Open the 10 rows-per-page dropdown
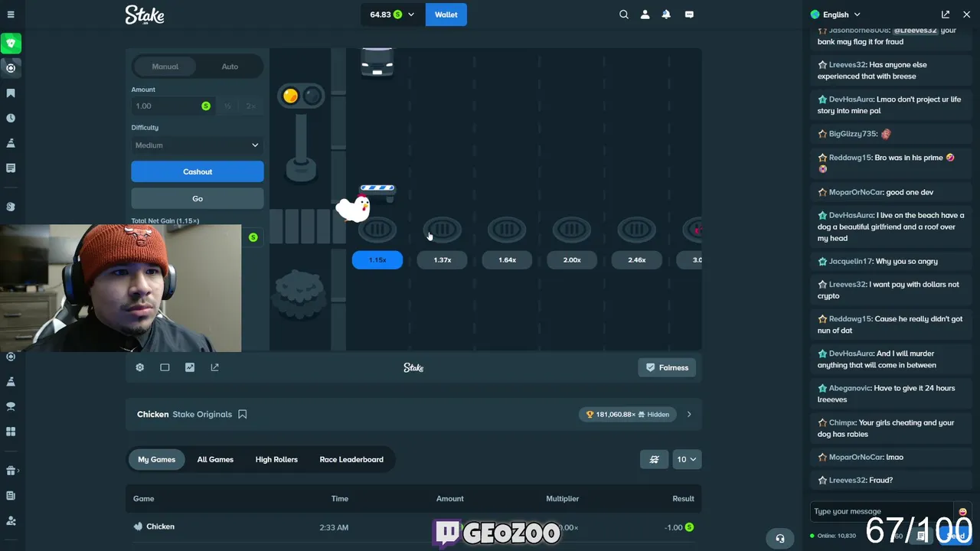This screenshot has width=980, height=551. click(x=686, y=459)
